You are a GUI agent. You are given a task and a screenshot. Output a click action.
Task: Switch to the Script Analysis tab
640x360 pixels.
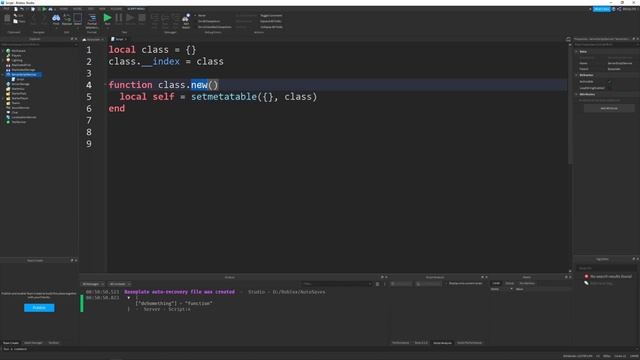pos(442,343)
